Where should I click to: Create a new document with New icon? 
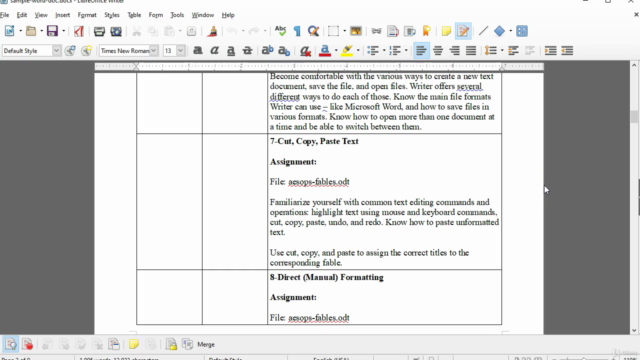point(9,31)
